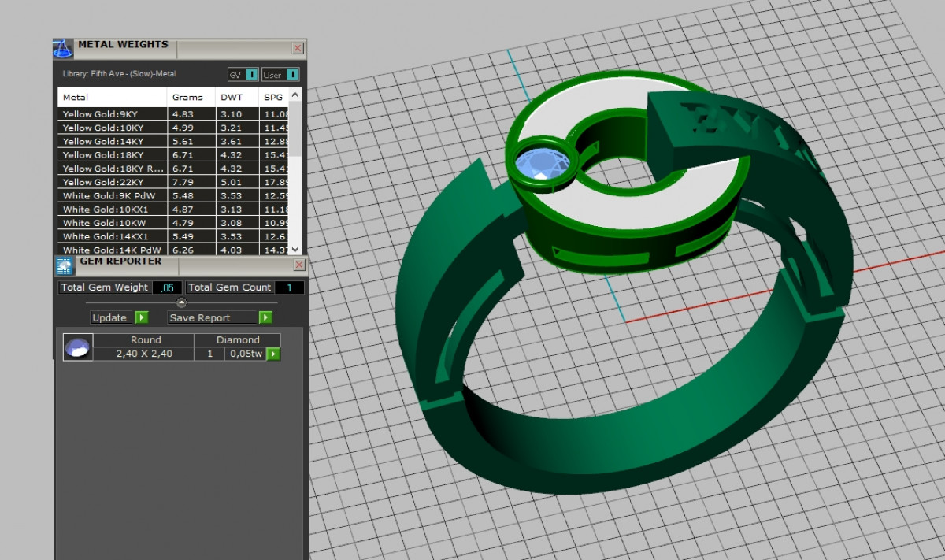This screenshot has height=560, width=945.
Task: Collapse Gem Reporter section with circular arrow
Action: (182, 302)
